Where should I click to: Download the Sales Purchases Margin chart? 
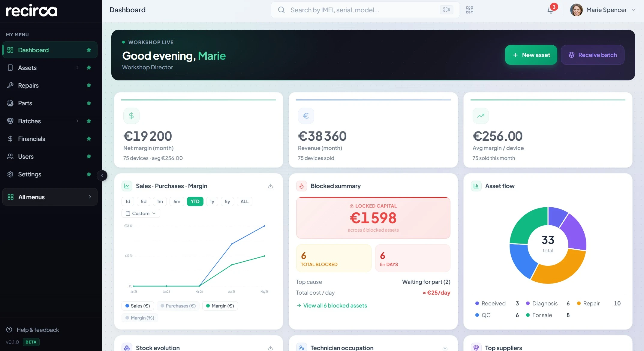[270, 186]
